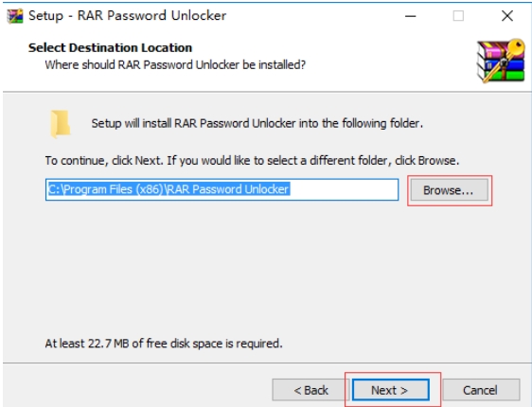This screenshot has width=532, height=407.
Task: Cancel the installation
Action: (x=481, y=390)
